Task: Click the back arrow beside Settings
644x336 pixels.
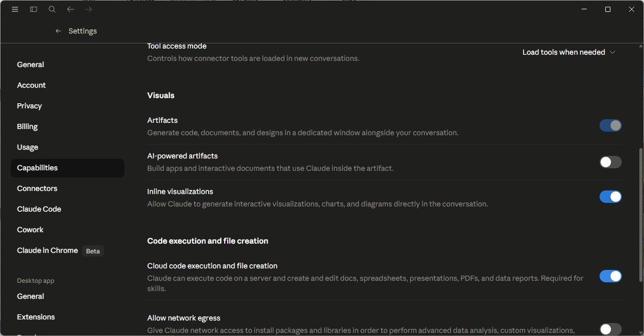Action: point(58,31)
